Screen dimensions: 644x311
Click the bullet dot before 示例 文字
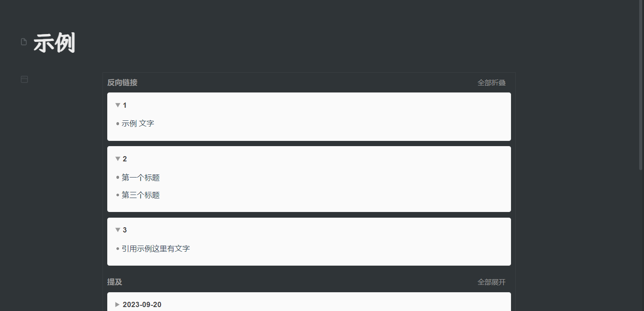(x=118, y=124)
